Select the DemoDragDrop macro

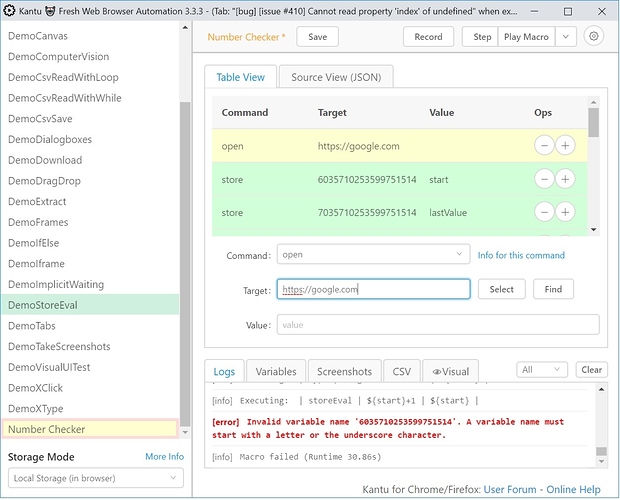tap(91, 181)
